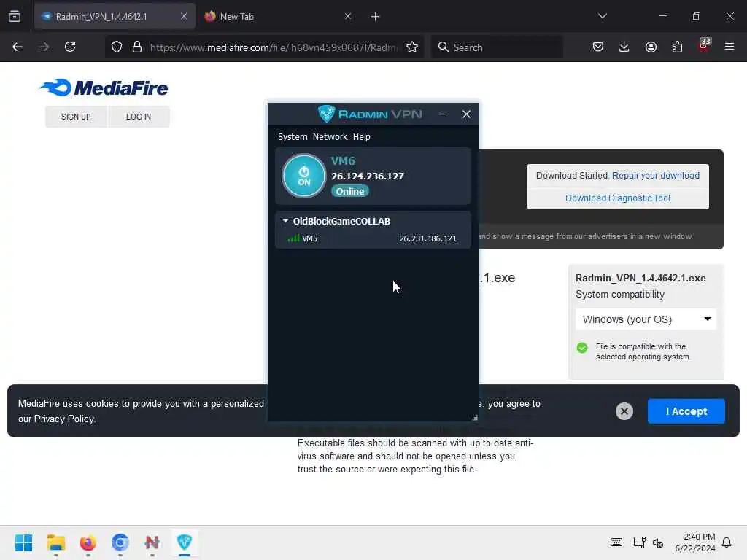Open the taskbar clock 2:40 PM
Viewport: 747px width, 560px height.
(x=695, y=542)
